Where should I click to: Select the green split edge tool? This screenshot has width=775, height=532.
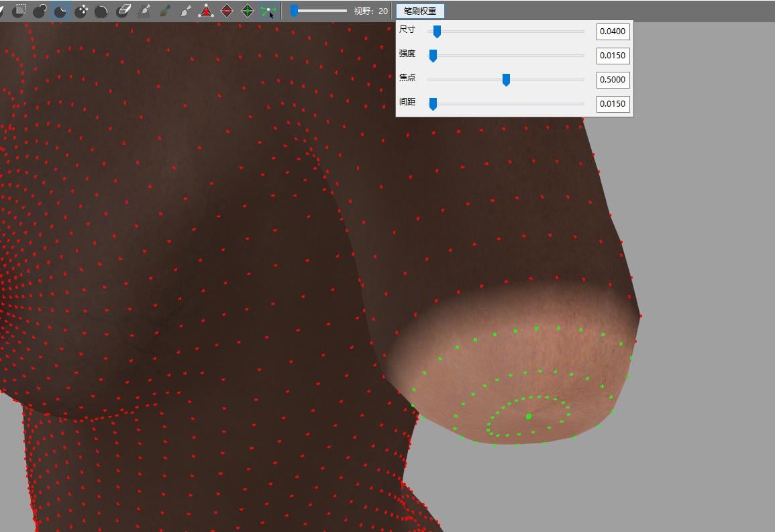click(248, 11)
